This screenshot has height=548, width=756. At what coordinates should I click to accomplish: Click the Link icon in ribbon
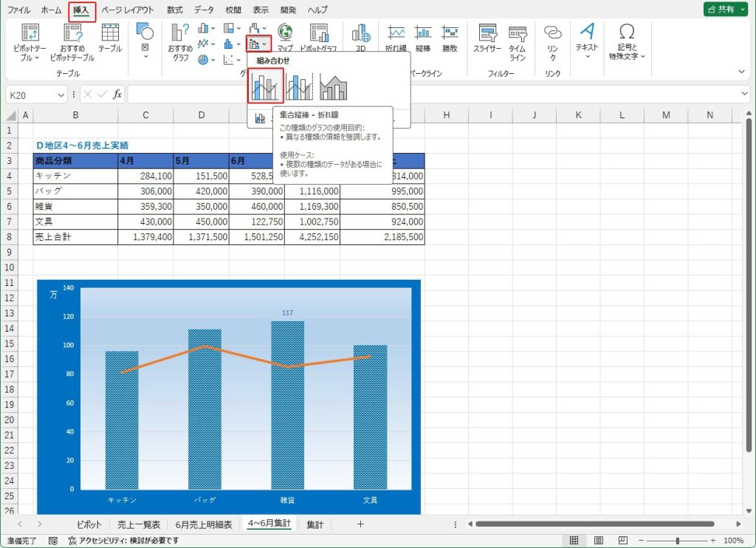coord(552,42)
